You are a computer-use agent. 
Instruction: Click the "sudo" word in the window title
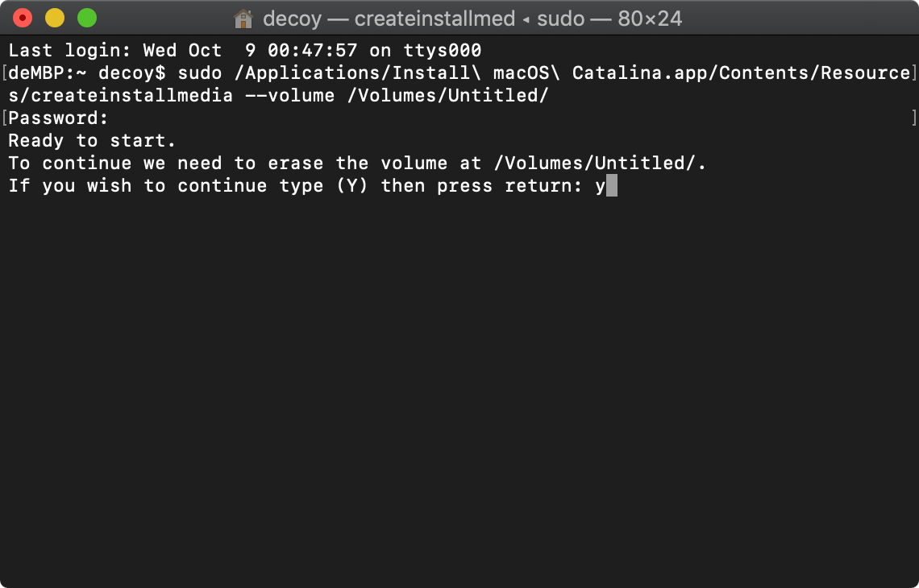pyautogui.click(x=561, y=19)
